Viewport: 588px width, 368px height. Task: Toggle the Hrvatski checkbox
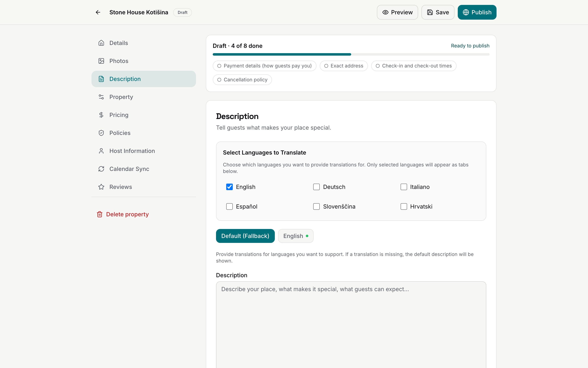(404, 206)
